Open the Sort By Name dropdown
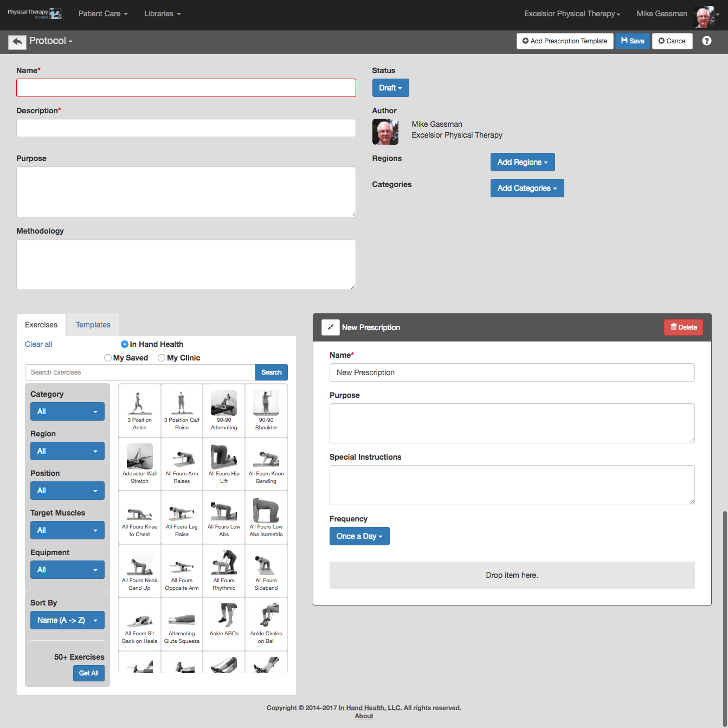This screenshot has height=728, width=728. point(67,620)
